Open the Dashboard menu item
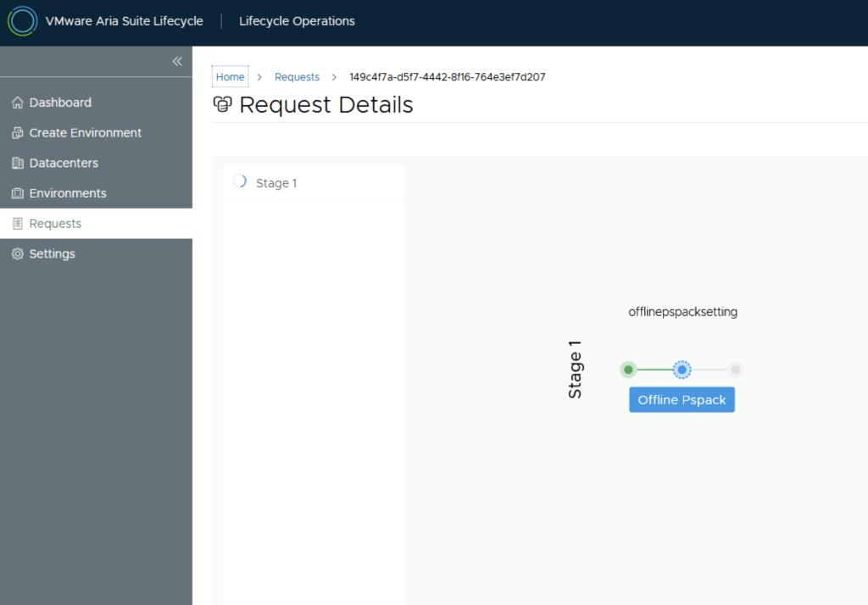Viewport: 868px width, 605px height. tap(60, 103)
